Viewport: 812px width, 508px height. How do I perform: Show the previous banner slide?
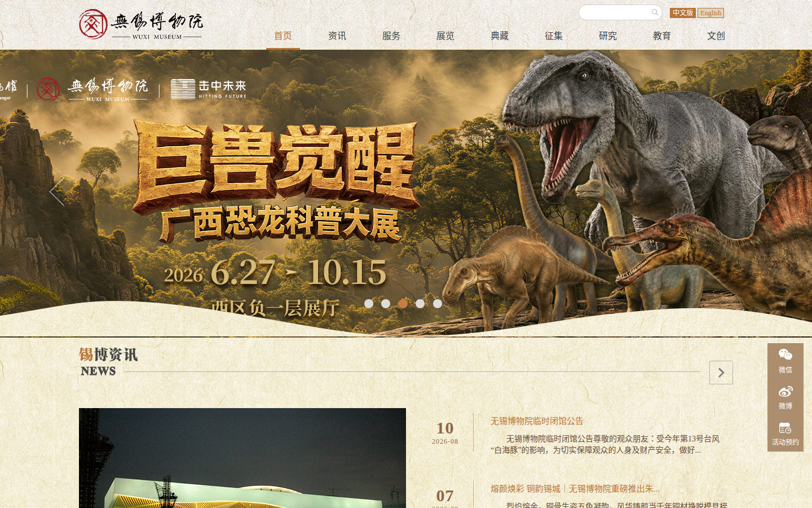click(57, 192)
